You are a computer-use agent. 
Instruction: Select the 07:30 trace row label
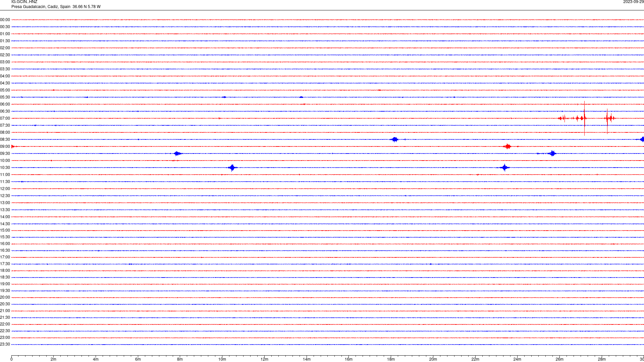5,125
